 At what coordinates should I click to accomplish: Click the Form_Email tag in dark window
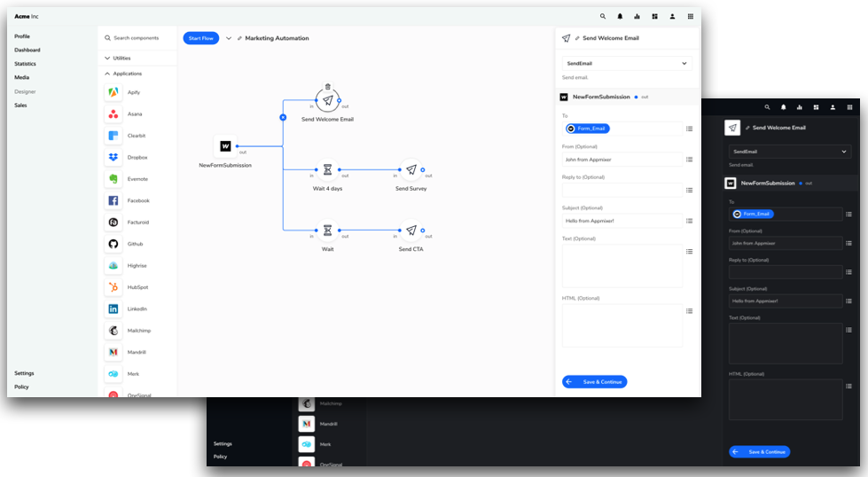[753, 214]
